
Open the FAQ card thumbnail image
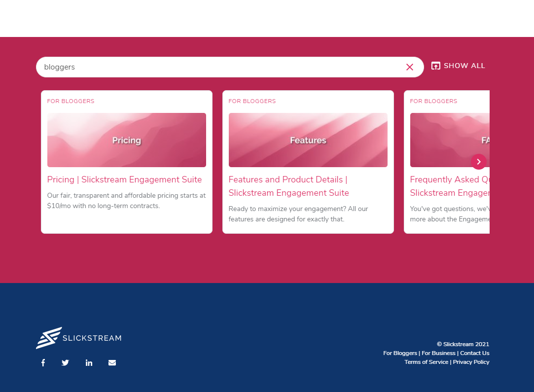pyautogui.click(x=450, y=140)
